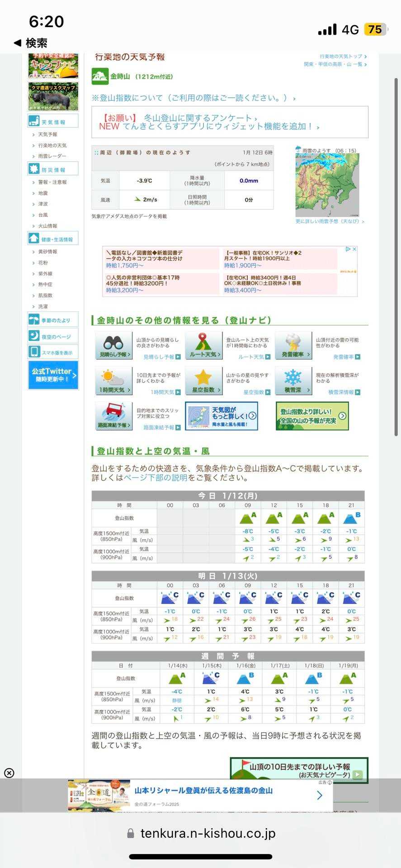
Task: Tap the 公式Twitter banner button
Action: (x=53, y=375)
